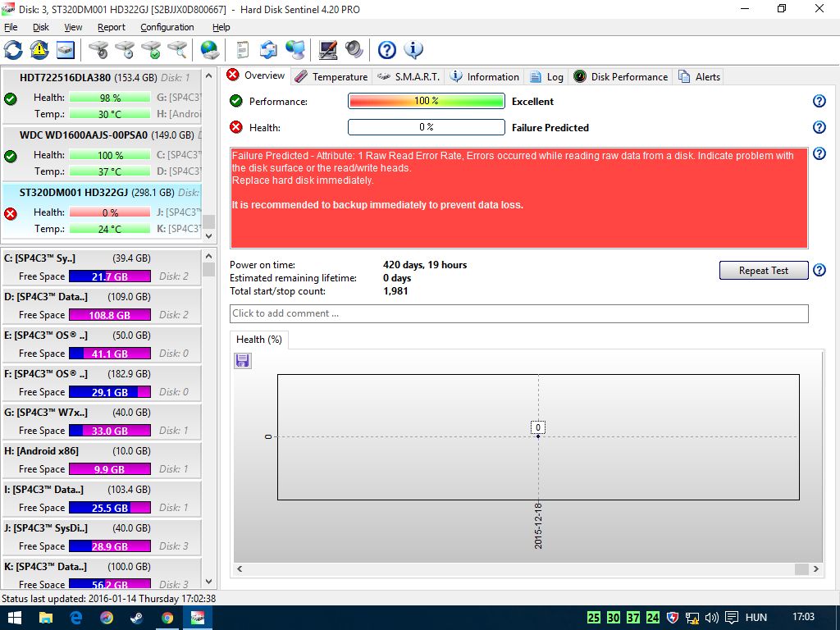Select the Health (%) graph tab
This screenshot has height=630, width=840.
coord(259,340)
